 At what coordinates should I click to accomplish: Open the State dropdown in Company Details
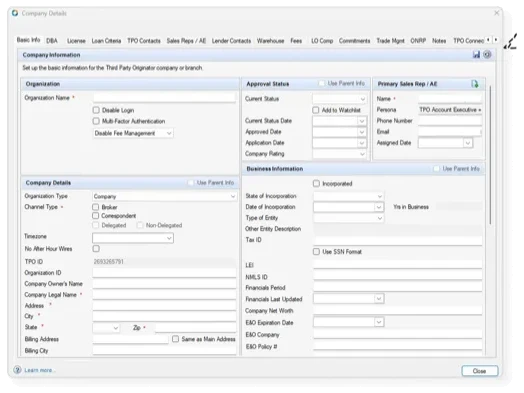pyautogui.click(x=106, y=328)
